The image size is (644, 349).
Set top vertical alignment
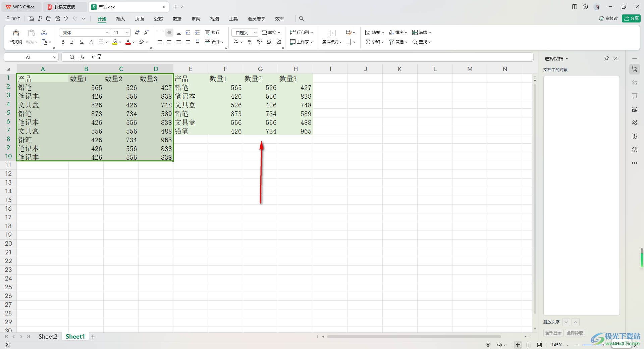coord(160,33)
